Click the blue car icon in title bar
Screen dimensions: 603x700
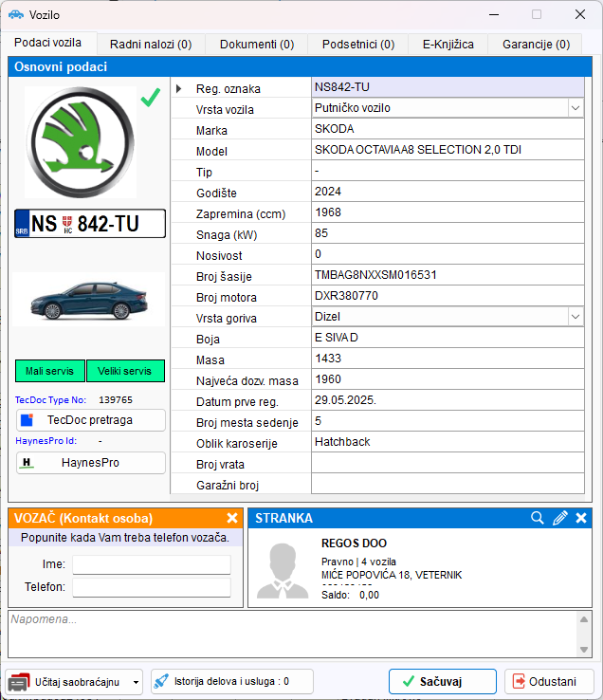click(x=16, y=15)
